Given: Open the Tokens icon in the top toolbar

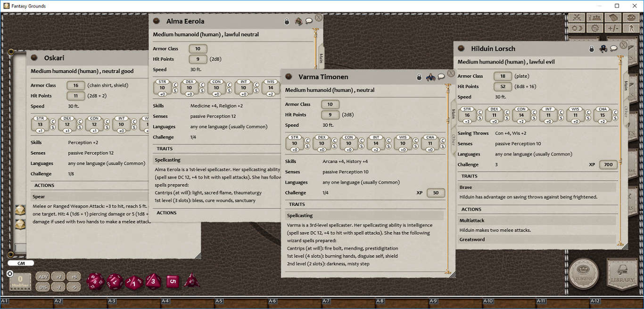Looking at the screenshot, I should tap(632, 17).
